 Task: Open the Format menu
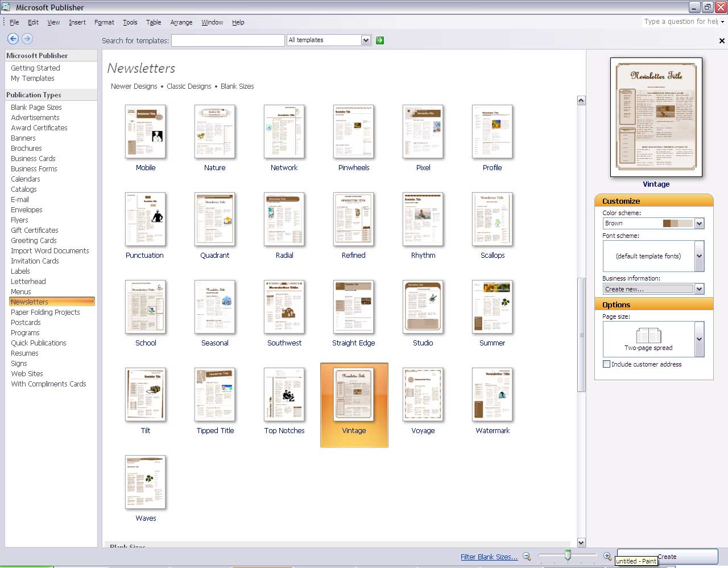coord(104,22)
